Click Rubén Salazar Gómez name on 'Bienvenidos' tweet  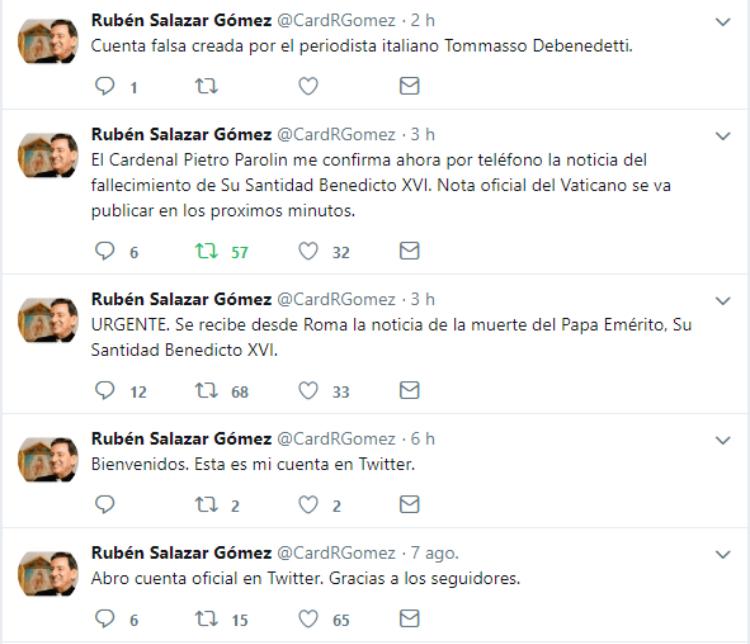click(x=181, y=439)
